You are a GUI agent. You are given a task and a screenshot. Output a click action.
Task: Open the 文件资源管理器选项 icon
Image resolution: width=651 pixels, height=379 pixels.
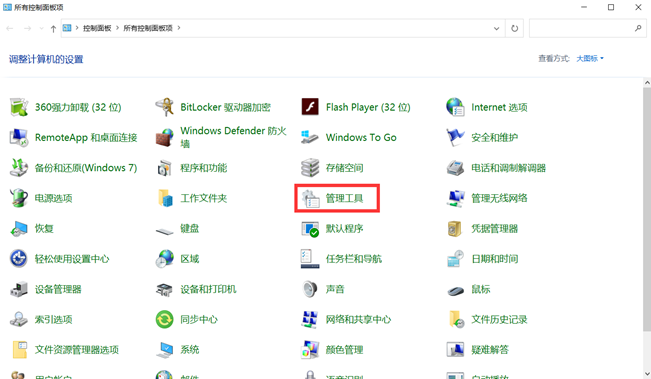[x=19, y=350]
